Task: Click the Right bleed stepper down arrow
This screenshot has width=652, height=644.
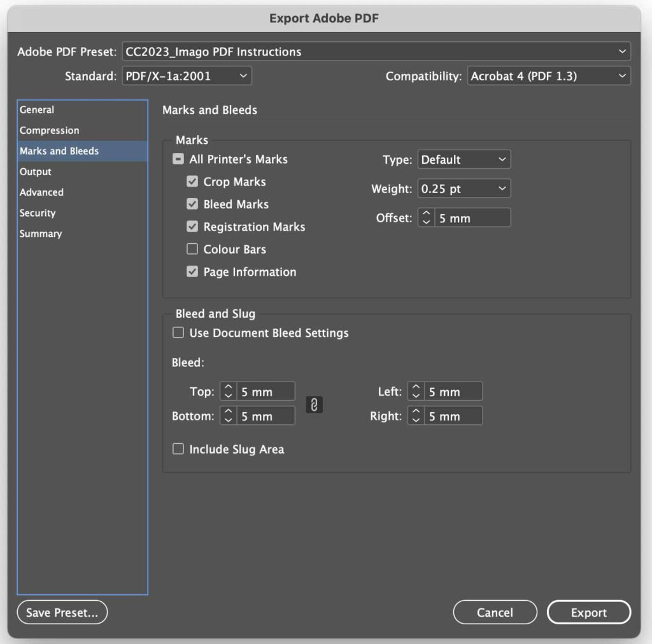Action: [416, 419]
